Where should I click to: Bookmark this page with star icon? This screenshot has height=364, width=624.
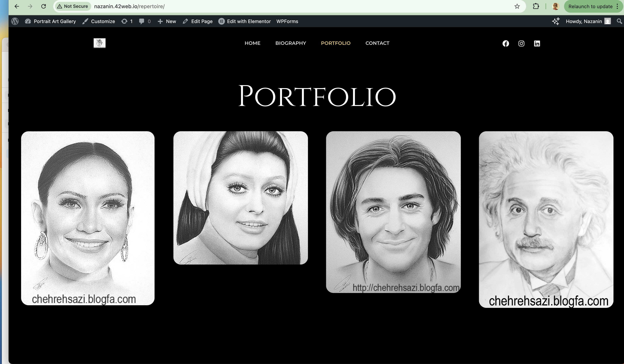click(517, 7)
